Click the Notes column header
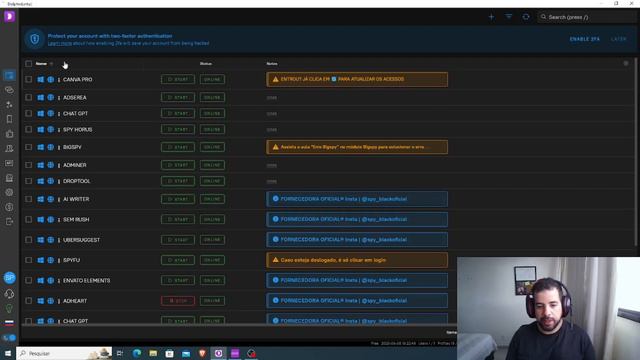 [x=272, y=64]
